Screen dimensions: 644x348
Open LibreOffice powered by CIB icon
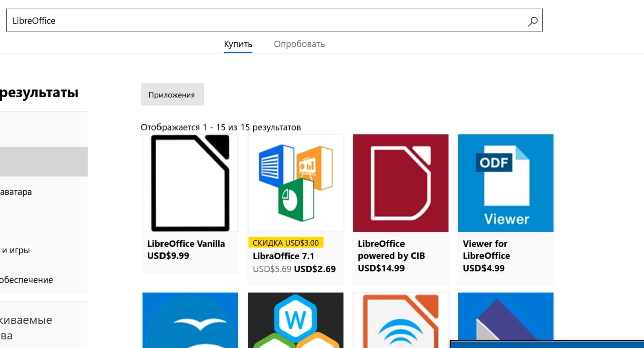coord(400,183)
